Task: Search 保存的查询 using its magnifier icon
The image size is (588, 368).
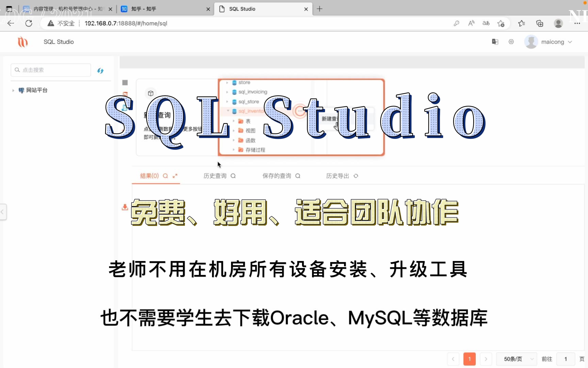Action: tap(298, 176)
